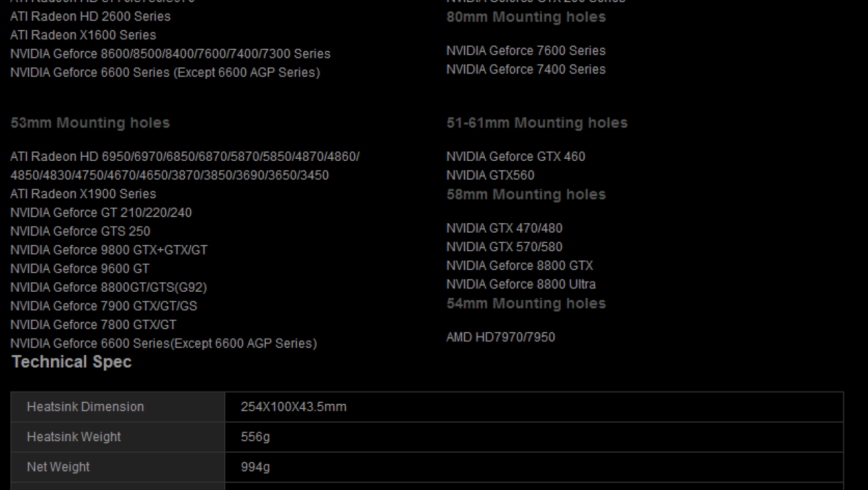Click the 'Technical Spec' heading
This screenshot has width=868, height=490.
72,362
